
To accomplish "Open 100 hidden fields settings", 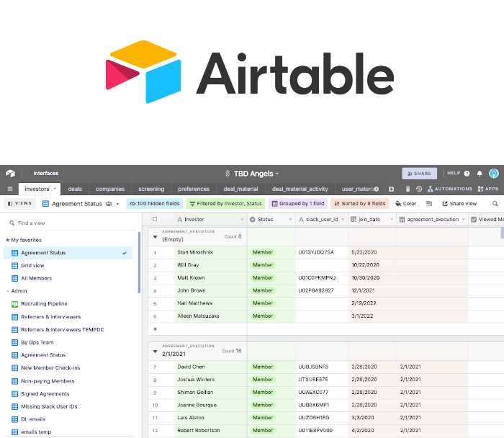I will 155,204.
